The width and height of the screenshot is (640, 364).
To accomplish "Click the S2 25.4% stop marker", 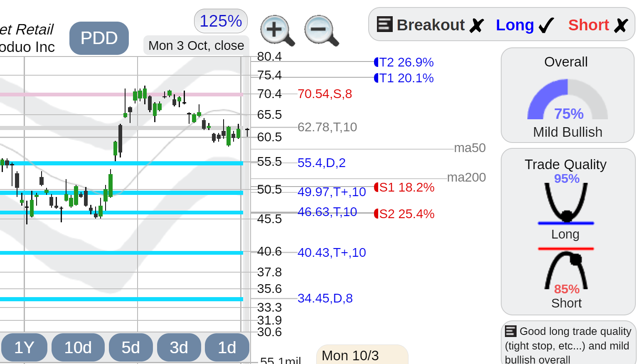I will click(404, 214).
